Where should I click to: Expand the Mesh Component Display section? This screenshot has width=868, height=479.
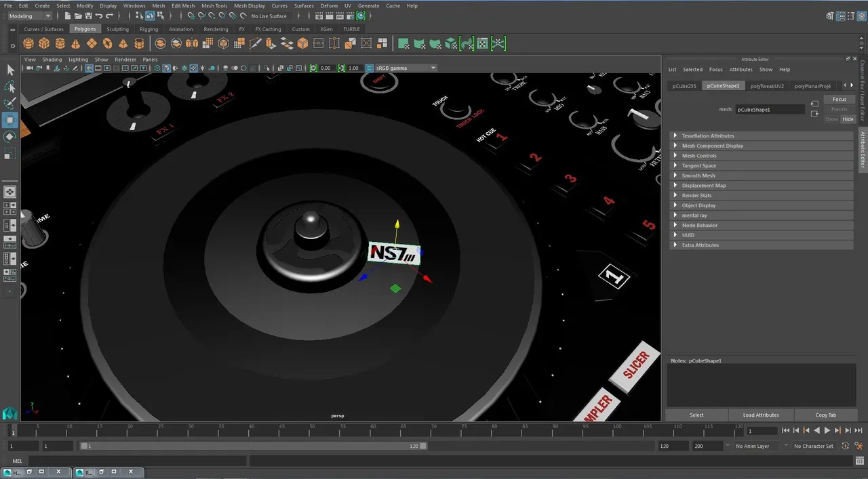pyautogui.click(x=761, y=146)
